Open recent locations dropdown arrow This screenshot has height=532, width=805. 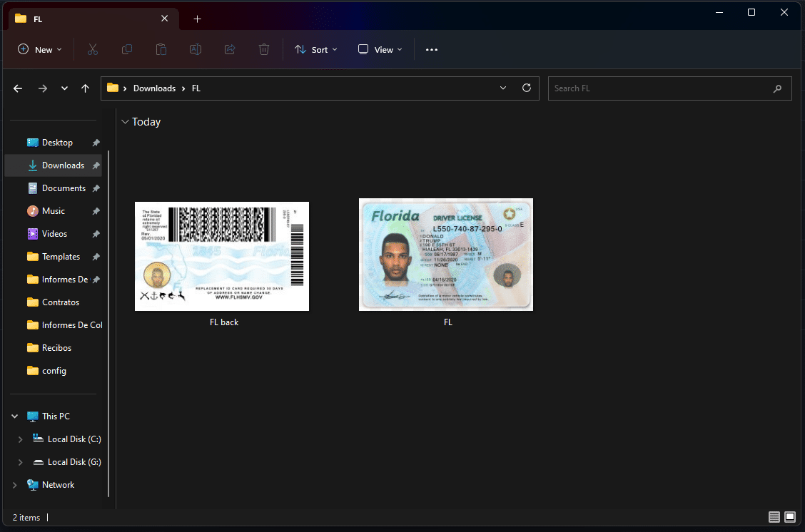tap(64, 88)
